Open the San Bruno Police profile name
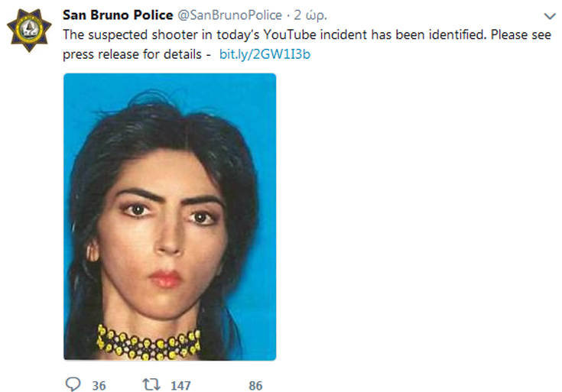The height and width of the screenshot is (392, 562). [x=117, y=15]
